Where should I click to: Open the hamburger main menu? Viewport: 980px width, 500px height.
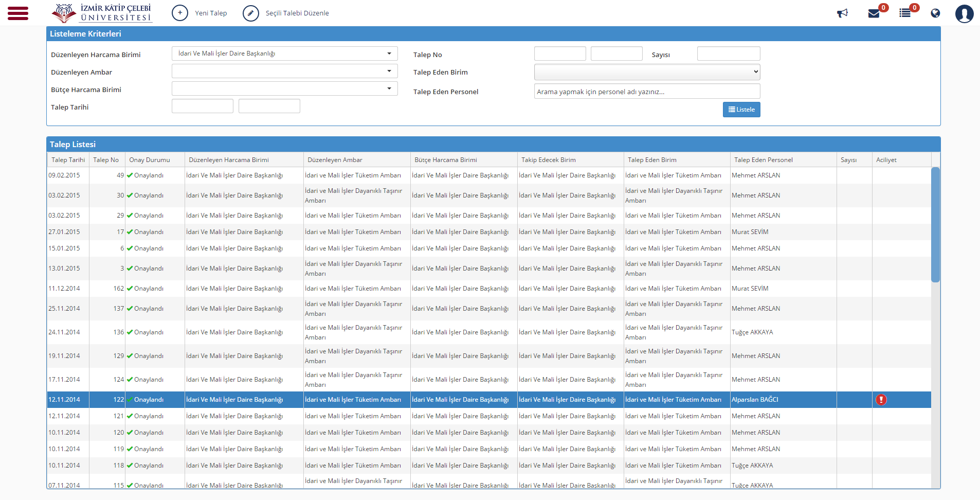pos(18,13)
